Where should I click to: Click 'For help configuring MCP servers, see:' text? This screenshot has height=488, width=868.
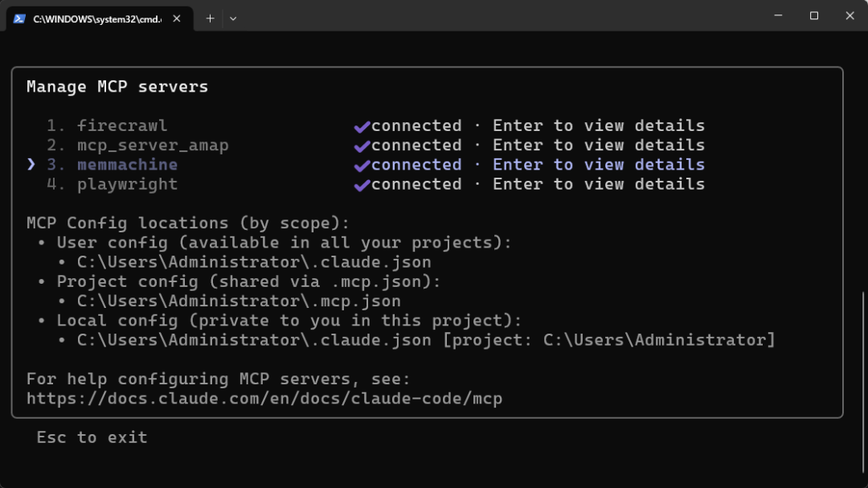[x=219, y=379]
